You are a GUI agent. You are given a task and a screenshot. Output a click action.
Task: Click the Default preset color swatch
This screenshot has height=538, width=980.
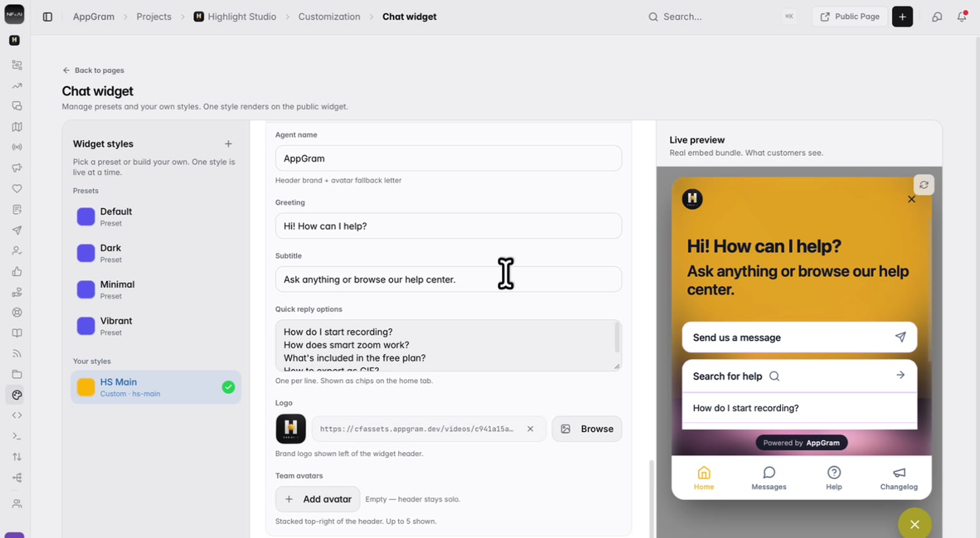(x=86, y=217)
